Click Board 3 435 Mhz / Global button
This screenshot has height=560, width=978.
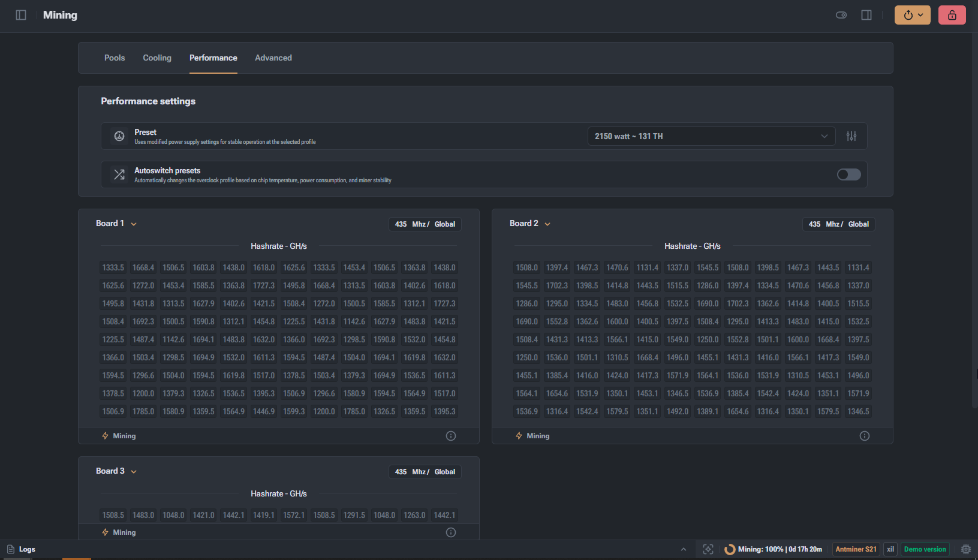pyautogui.click(x=425, y=472)
